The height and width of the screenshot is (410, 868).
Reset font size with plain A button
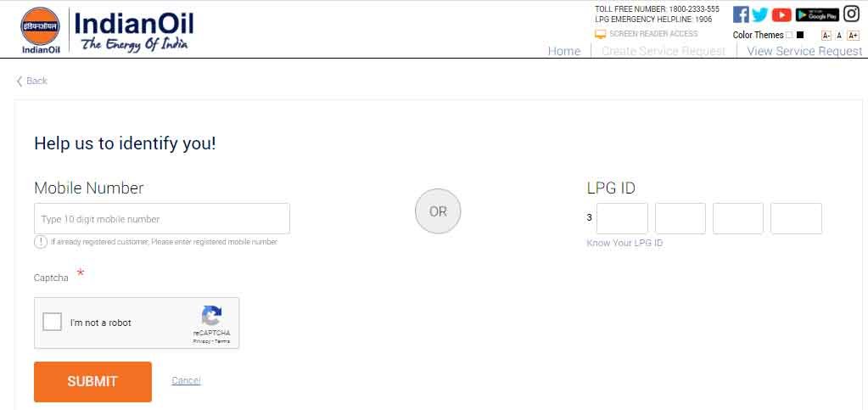(x=839, y=36)
